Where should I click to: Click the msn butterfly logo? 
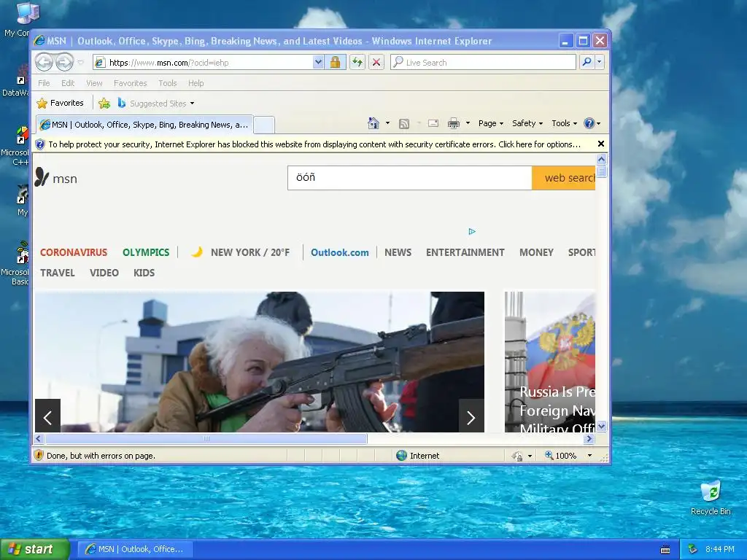tap(42, 177)
